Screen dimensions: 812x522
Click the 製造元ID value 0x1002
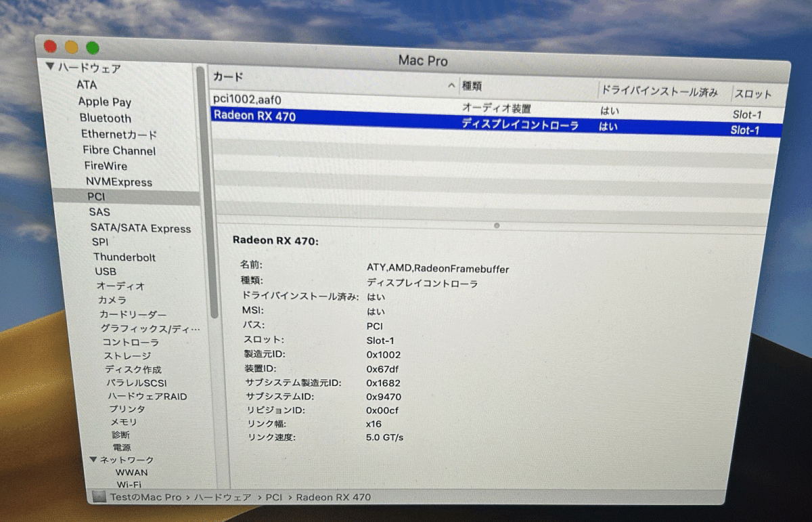(x=383, y=355)
